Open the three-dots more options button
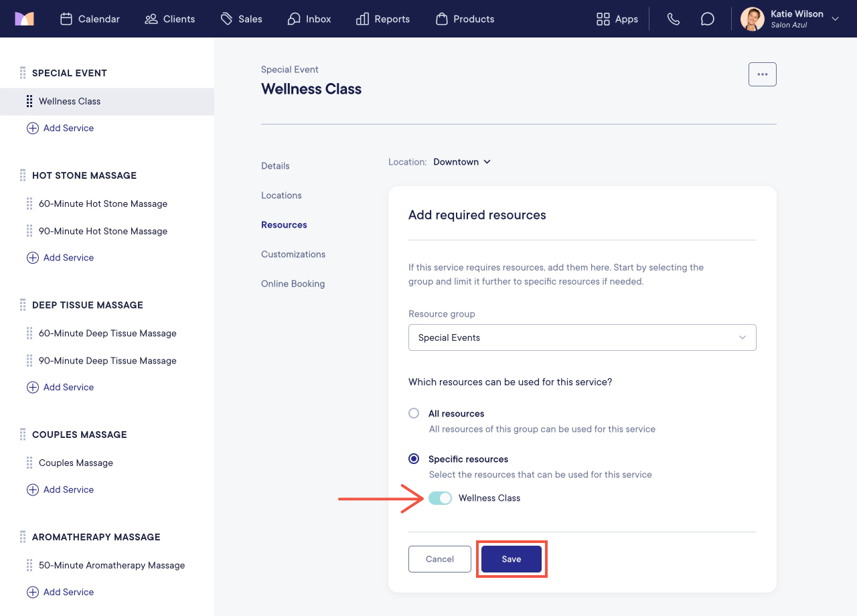The width and height of the screenshot is (857, 616). coord(763,74)
